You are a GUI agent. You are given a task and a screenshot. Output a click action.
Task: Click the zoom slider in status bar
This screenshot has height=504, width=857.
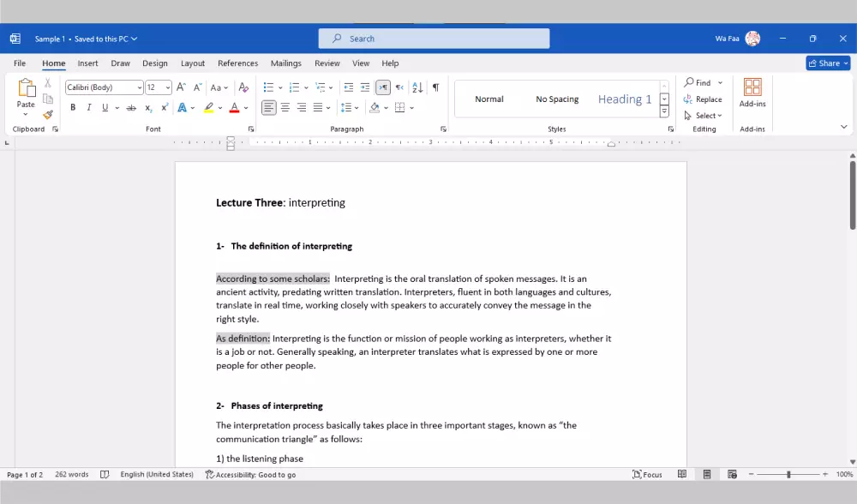coord(788,474)
